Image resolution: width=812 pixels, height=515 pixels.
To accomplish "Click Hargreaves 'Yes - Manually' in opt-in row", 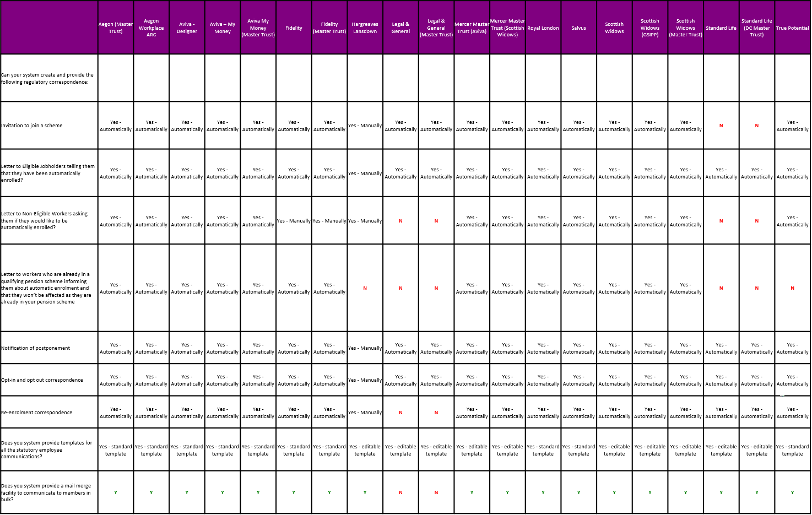I will 365,380.
